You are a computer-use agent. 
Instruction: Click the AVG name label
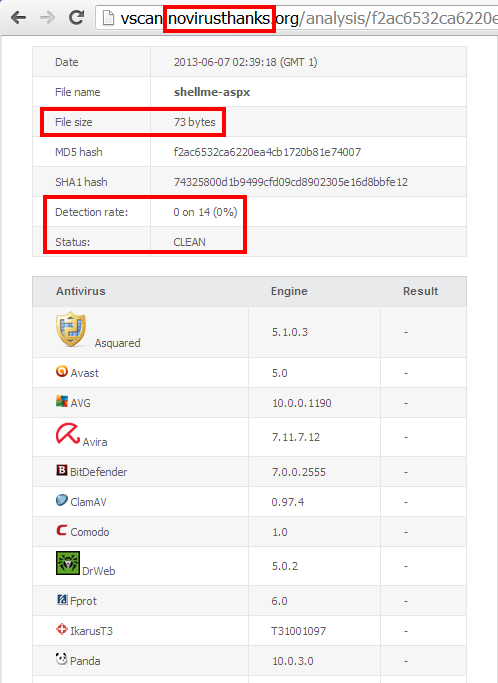tap(81, 403)
